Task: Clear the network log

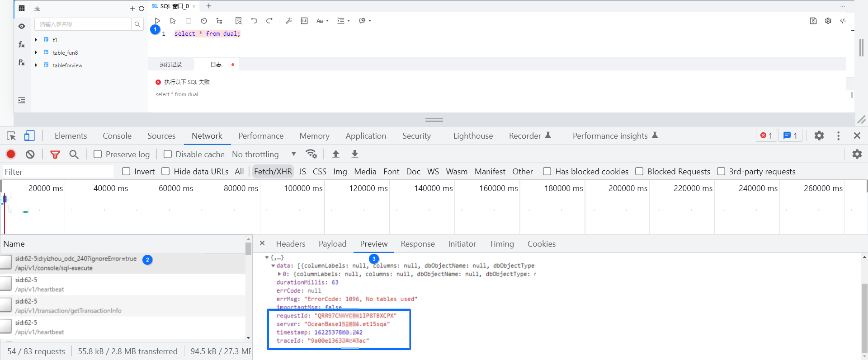Action: click(30, 154)
